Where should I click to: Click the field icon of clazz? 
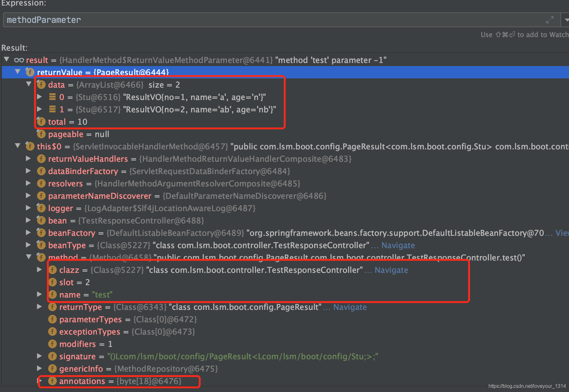click(x=52, y=270)
